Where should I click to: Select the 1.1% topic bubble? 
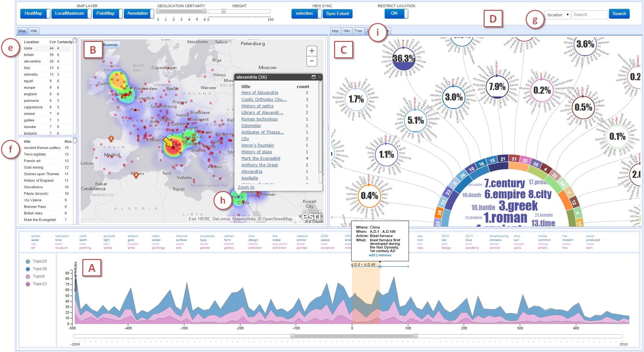386,154
